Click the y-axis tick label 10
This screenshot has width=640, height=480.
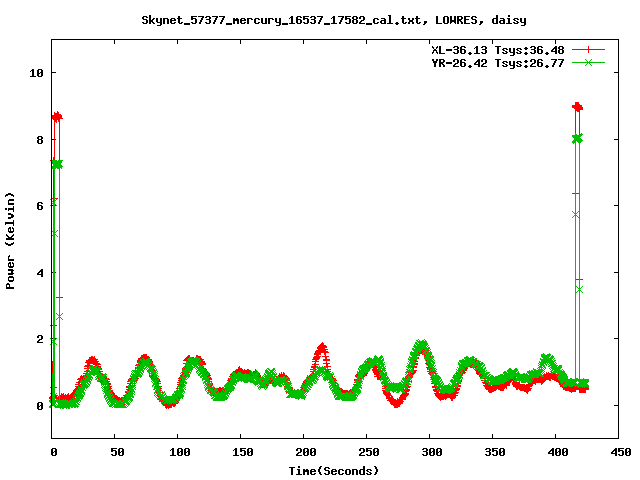[x=36, y=73]
